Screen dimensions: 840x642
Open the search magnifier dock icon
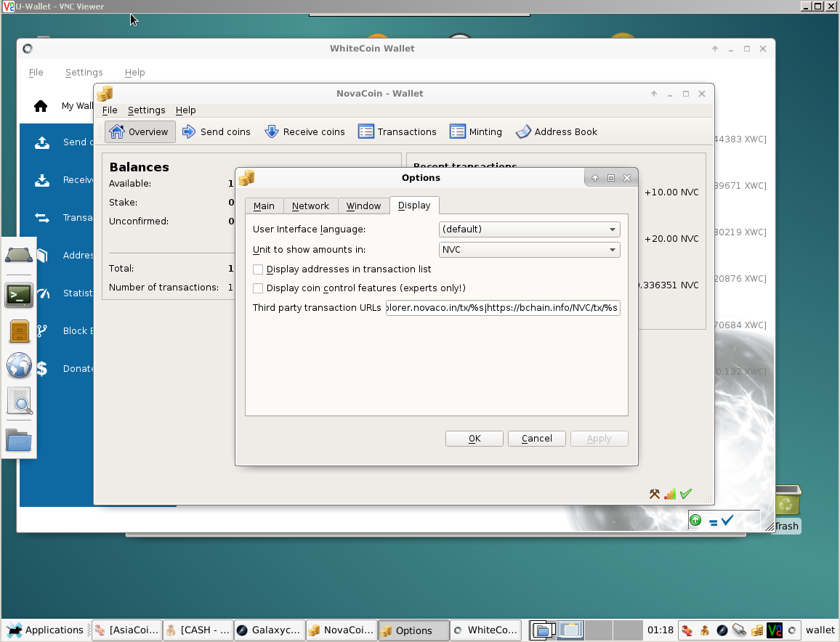[20, 400]
